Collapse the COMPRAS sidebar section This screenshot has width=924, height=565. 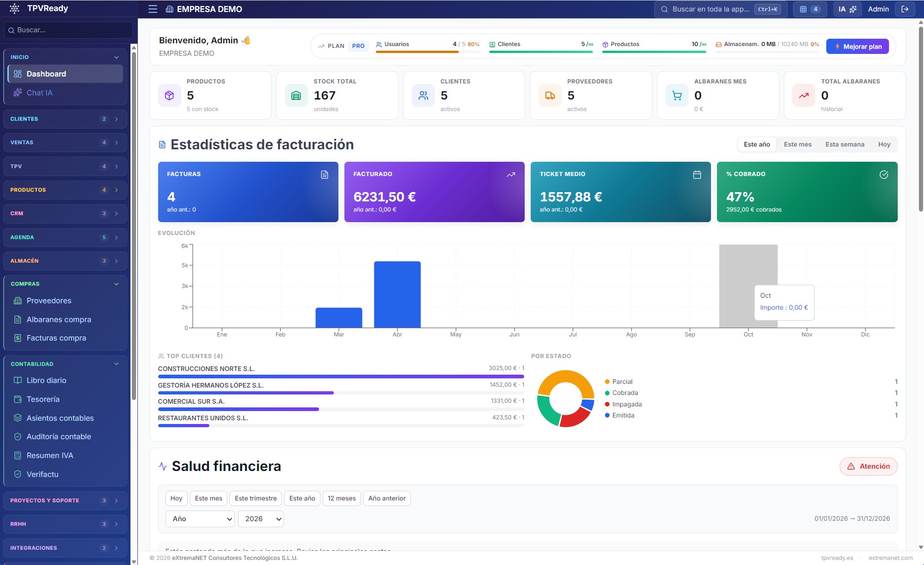65,284
